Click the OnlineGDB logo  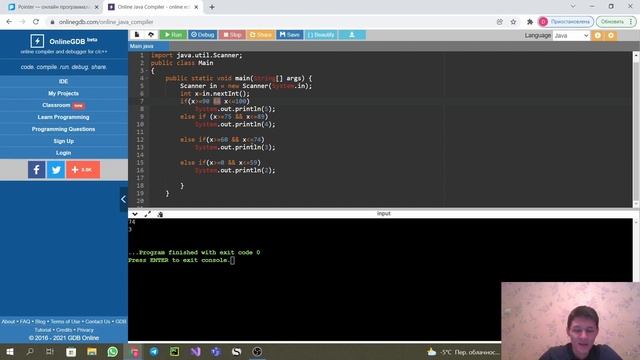[64, 41]
